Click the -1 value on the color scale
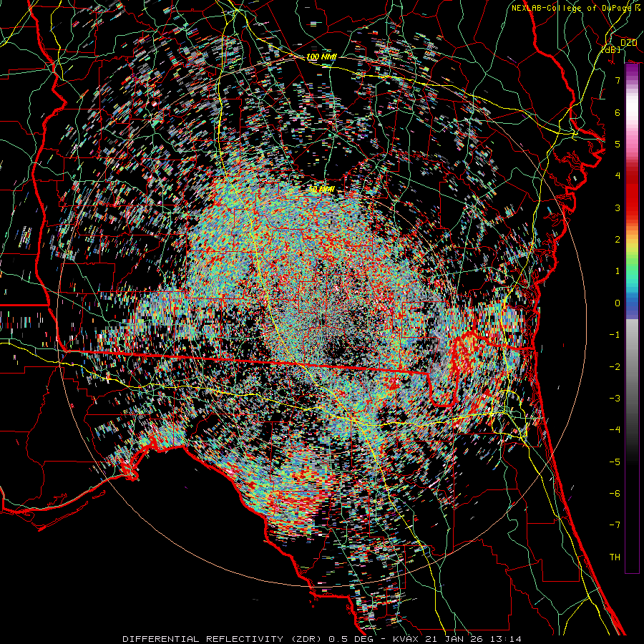This screenshot has width=644, height=644. [615, 335]
